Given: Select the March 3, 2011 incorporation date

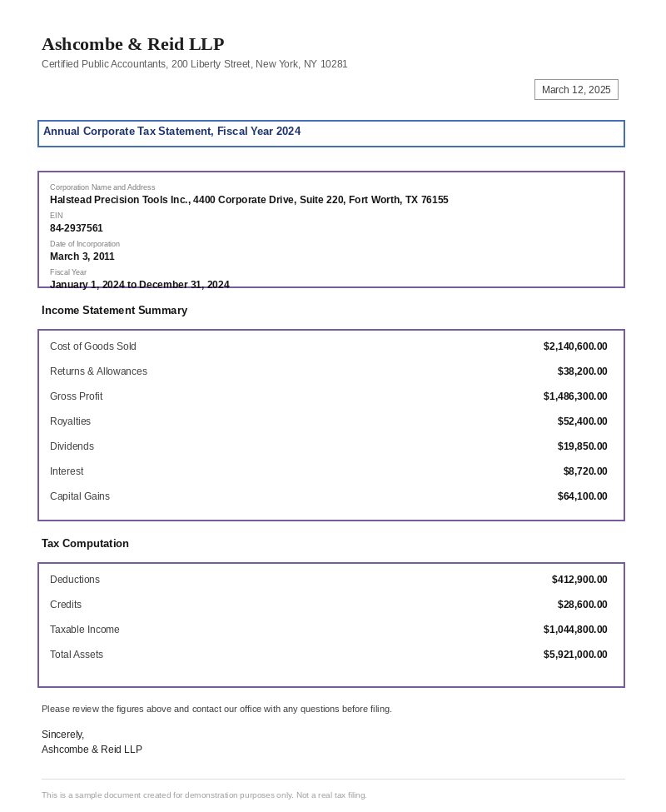Looking at the screenshot, I should (82, 257).
